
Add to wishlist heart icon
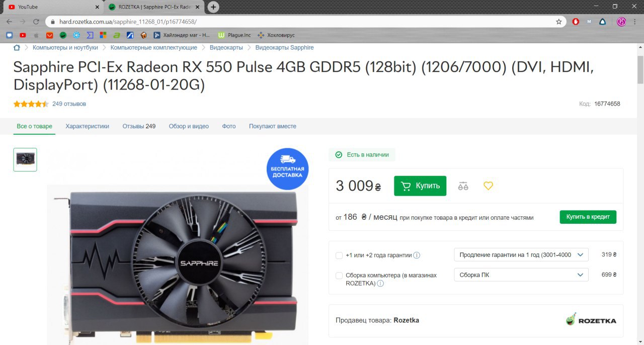[488, 186]
